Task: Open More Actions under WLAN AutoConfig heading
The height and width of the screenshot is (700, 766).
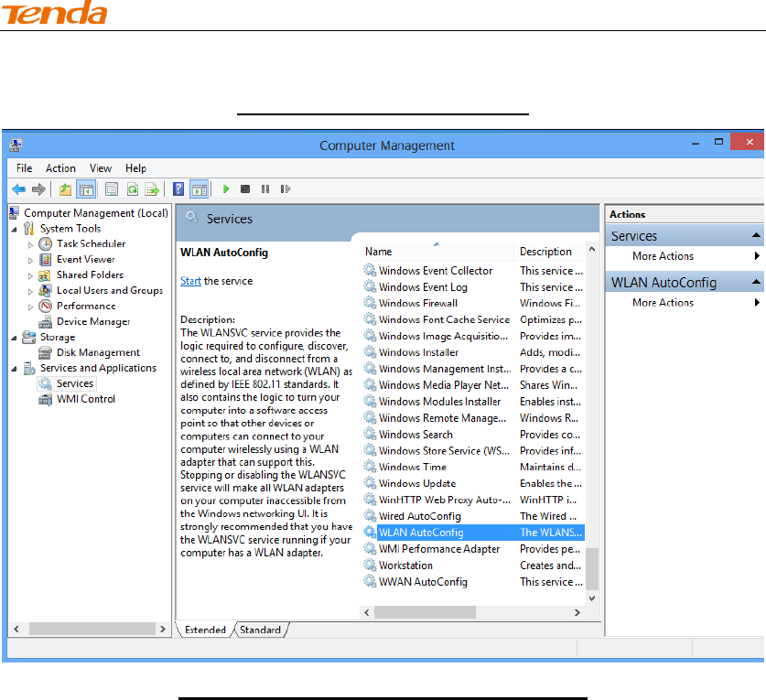Action: pos(663,303)
